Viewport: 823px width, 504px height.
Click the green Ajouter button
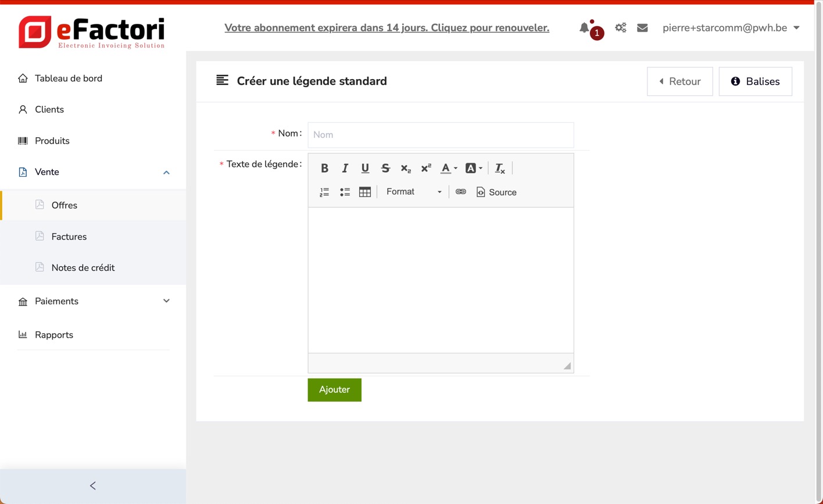(334, 390)
